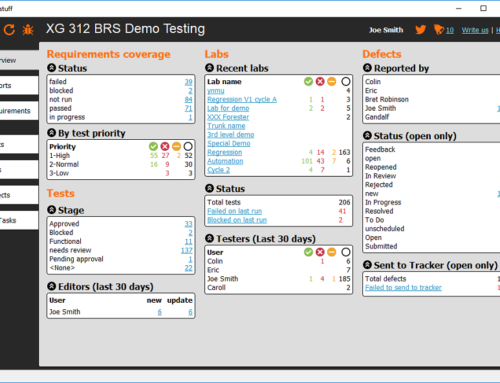Click passed icon in Testers table header
The width and height of the screenshot is (500, 383).
[x=308, y=252]
